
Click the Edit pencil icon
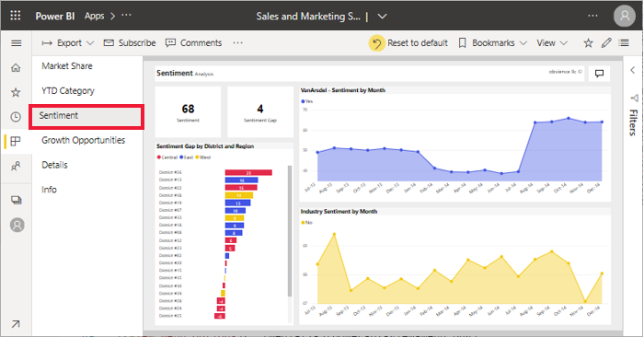[606, 42]
